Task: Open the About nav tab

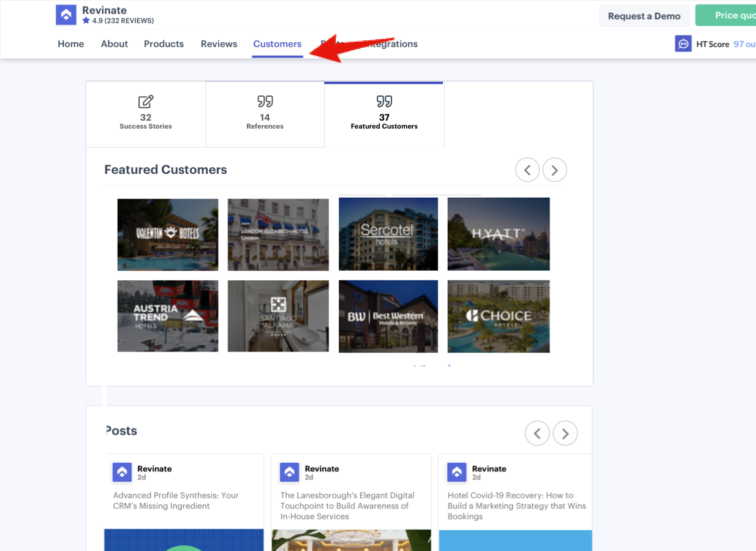Action: coord(115,44)
